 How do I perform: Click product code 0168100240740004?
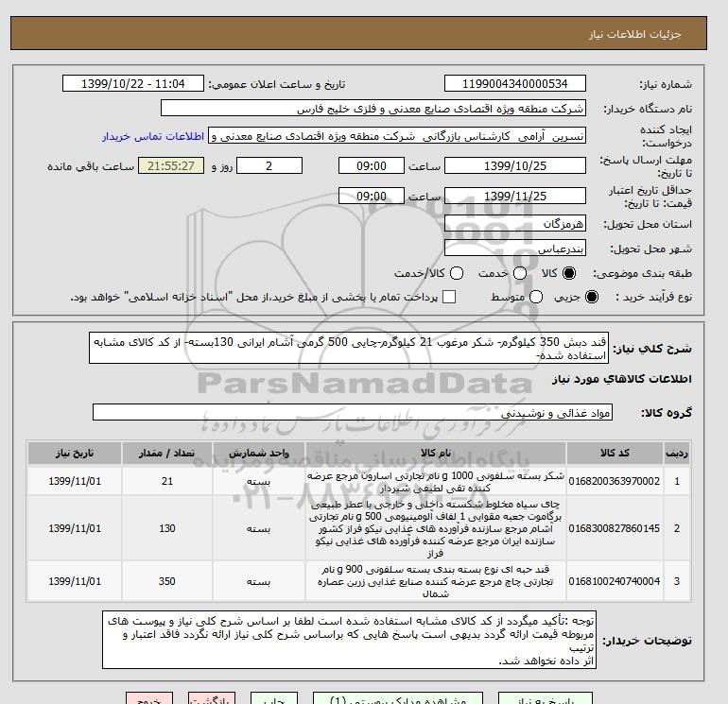tap(615, 581)
